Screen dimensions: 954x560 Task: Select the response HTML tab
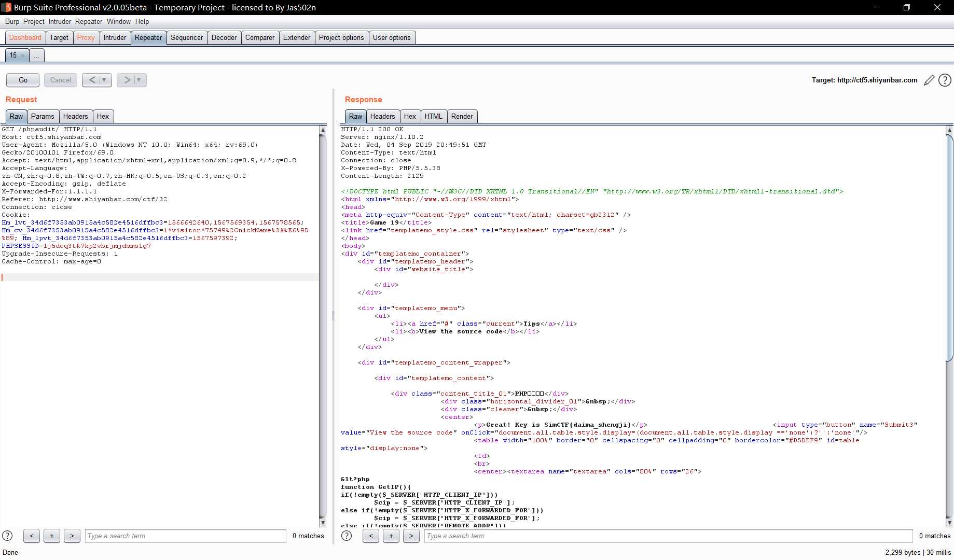tap(434, 116)
